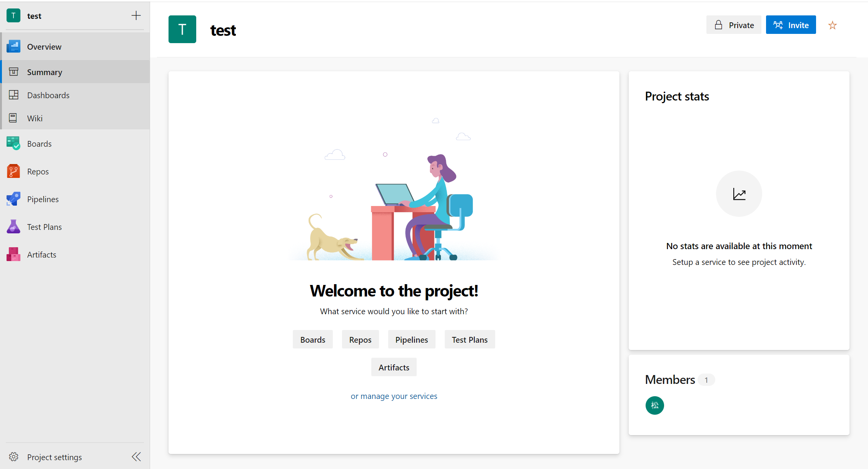
Task: Open the Repos hub icon
Action: (13, 171)
